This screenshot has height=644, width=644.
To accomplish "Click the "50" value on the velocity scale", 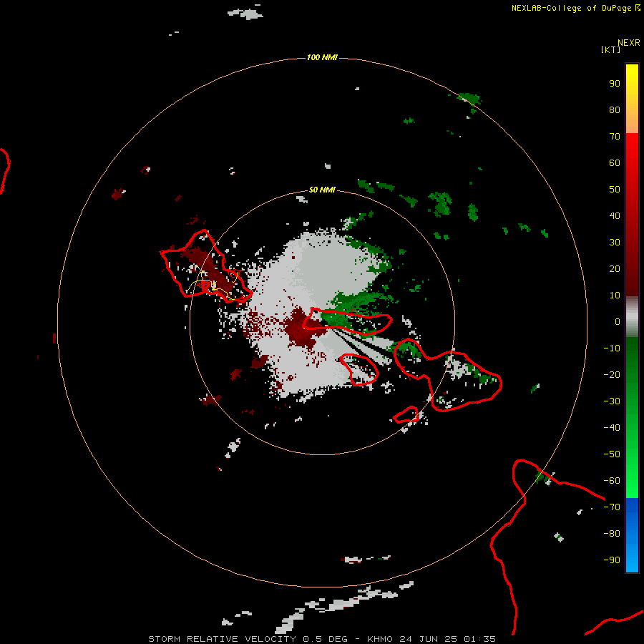I will click(x=615, y=190).
